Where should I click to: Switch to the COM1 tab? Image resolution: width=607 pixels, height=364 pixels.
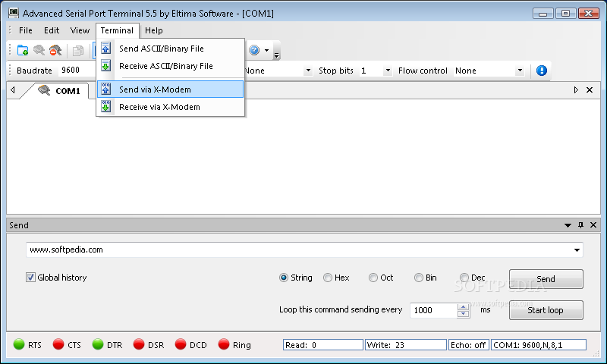point(60,91)
